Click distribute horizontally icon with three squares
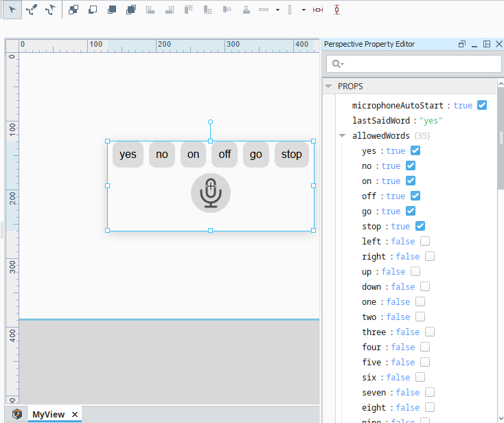 point(264,10)
